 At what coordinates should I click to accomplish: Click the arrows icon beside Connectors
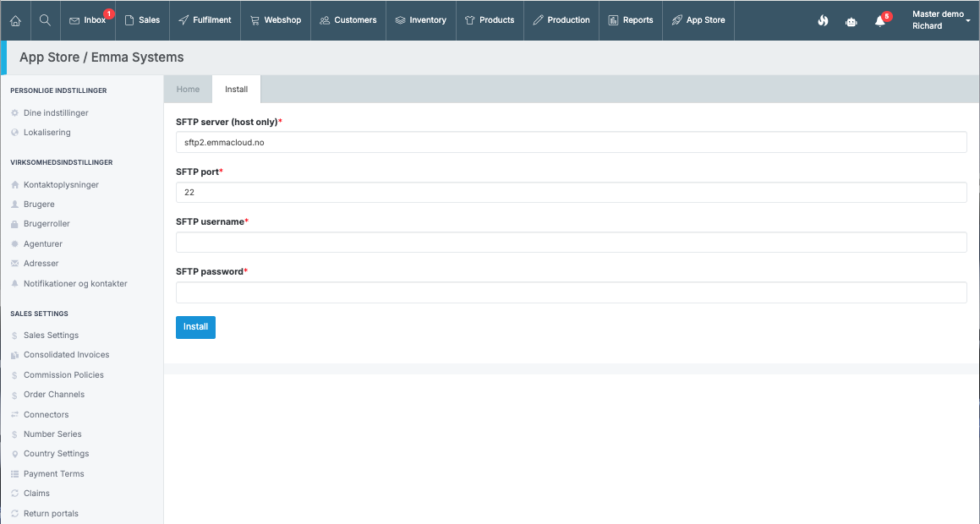15,415
